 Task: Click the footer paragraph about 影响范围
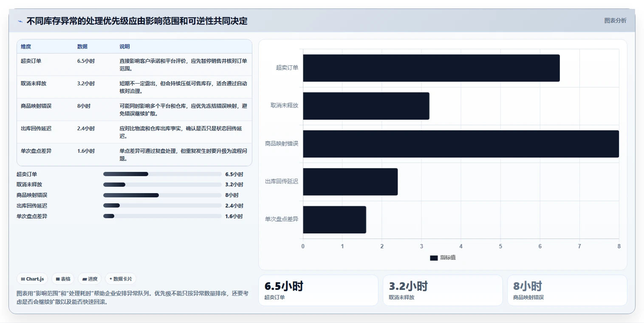tap(133, 298)
